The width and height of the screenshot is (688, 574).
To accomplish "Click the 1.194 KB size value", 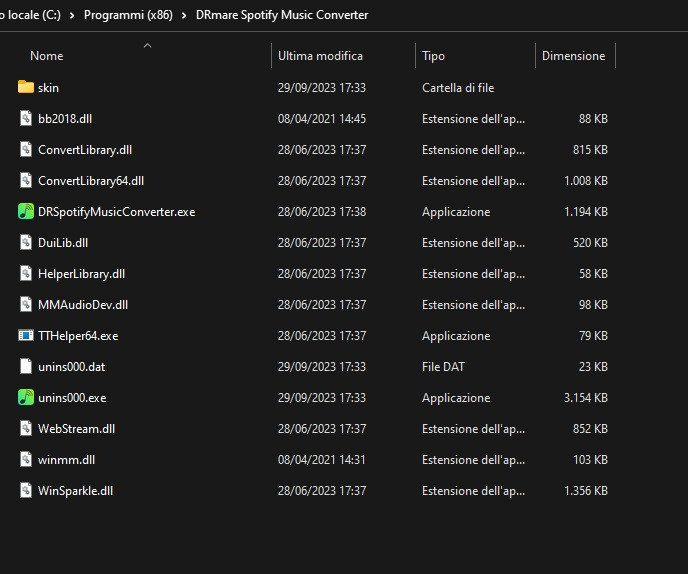I will 586,212.
